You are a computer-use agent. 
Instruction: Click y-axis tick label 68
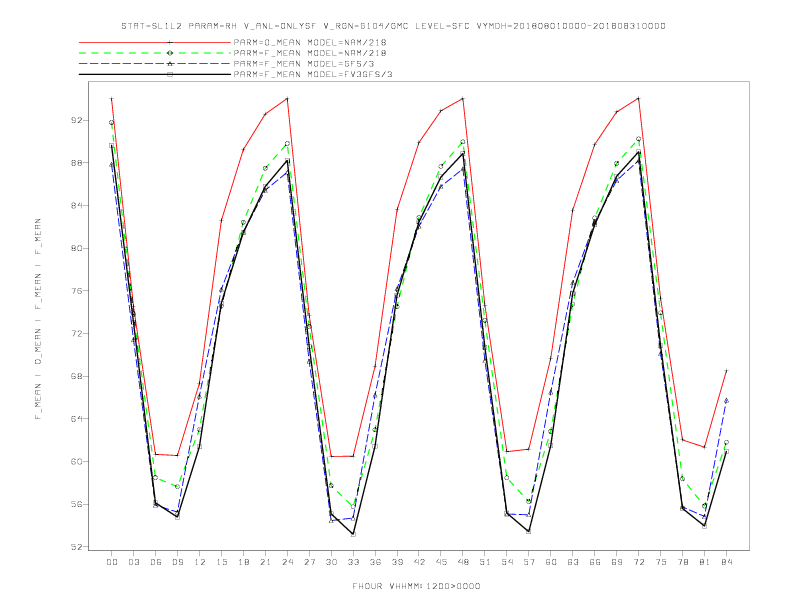coord(77,376)
